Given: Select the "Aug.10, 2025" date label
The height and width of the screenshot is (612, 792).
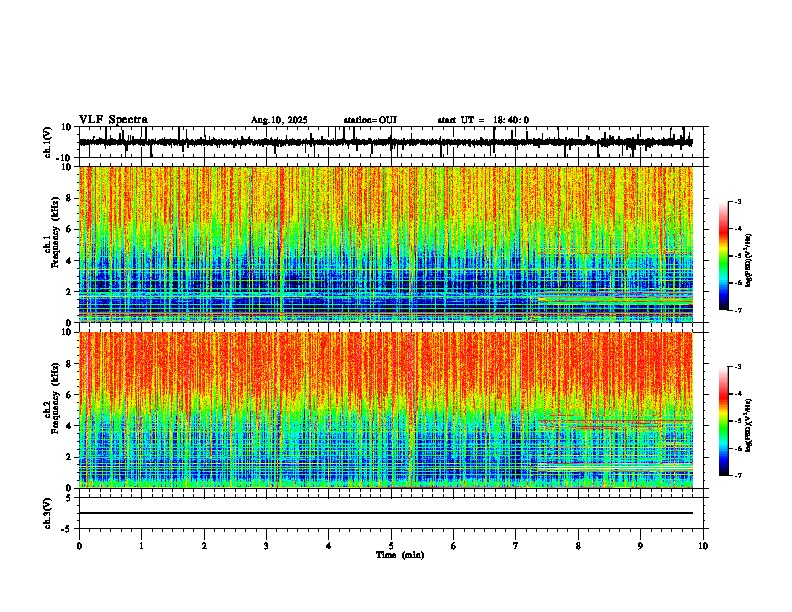Looking at the screenshot, I should 279,120.
